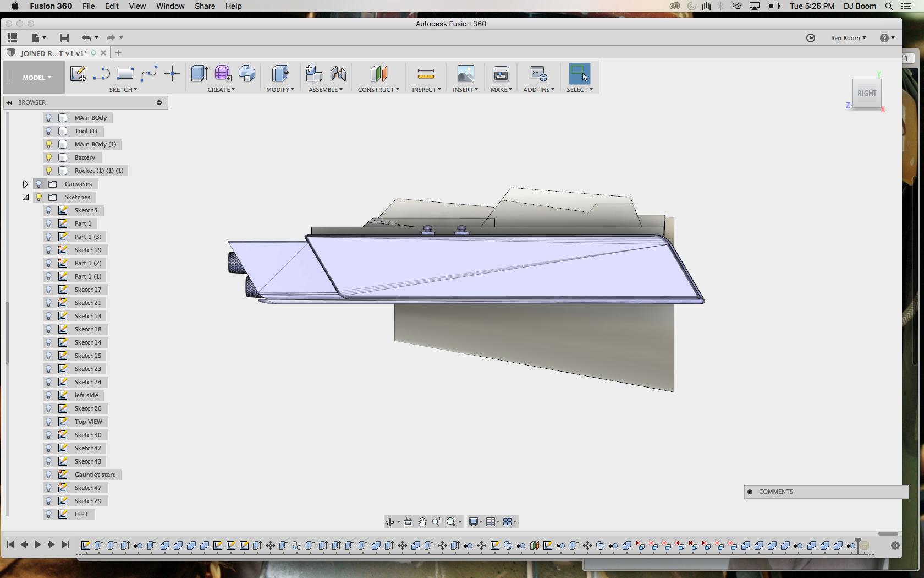
Task: Select the left side sketch item
Action: (x=86, y=395)
